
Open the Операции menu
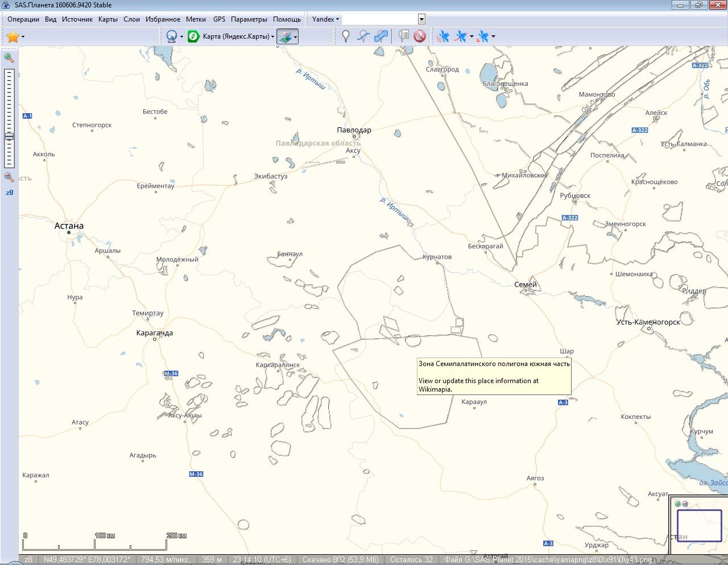[23, 19]
